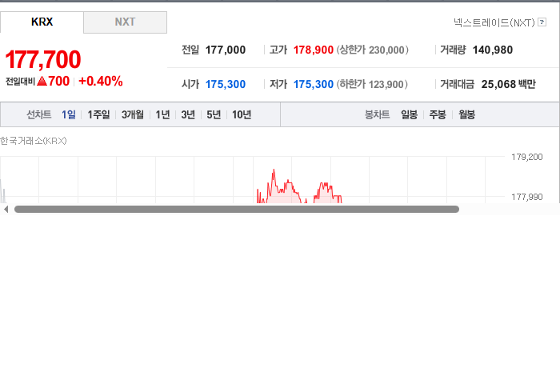Select the 1년 line chart period

162,114
